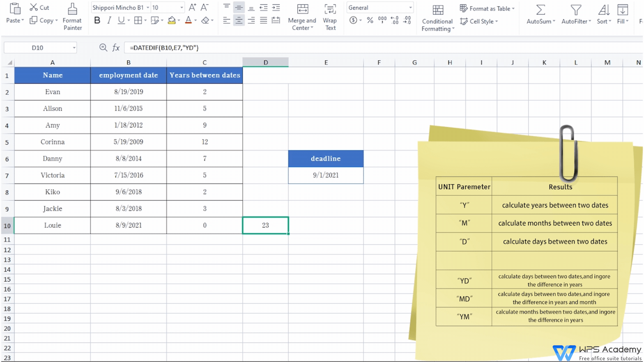Toggle center horizontal alignment
644x362 pixels.
pyautogui.click(x=239, y=20)
